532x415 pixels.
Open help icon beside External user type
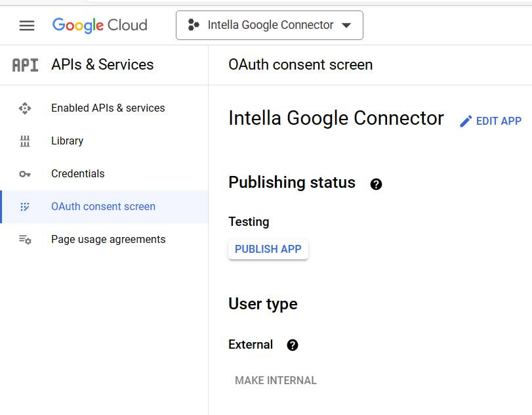[x=293, y=345]
